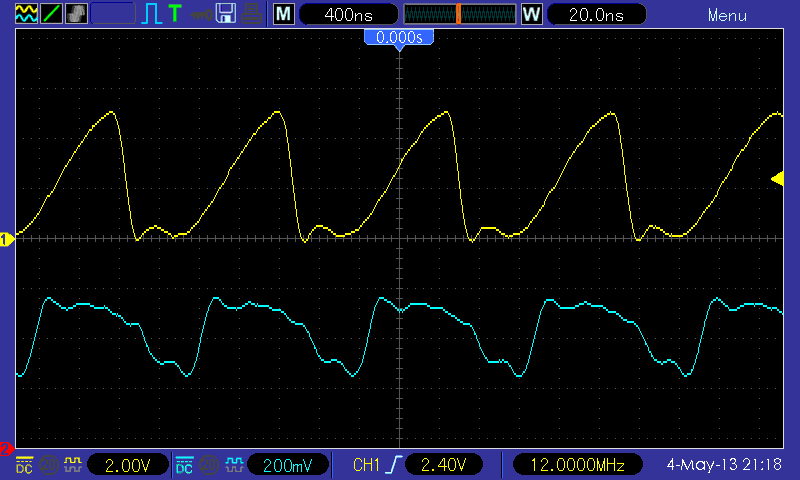The image size is (800, 480).
Task: Click the green T trigger status icon
Action: [175, 14]
